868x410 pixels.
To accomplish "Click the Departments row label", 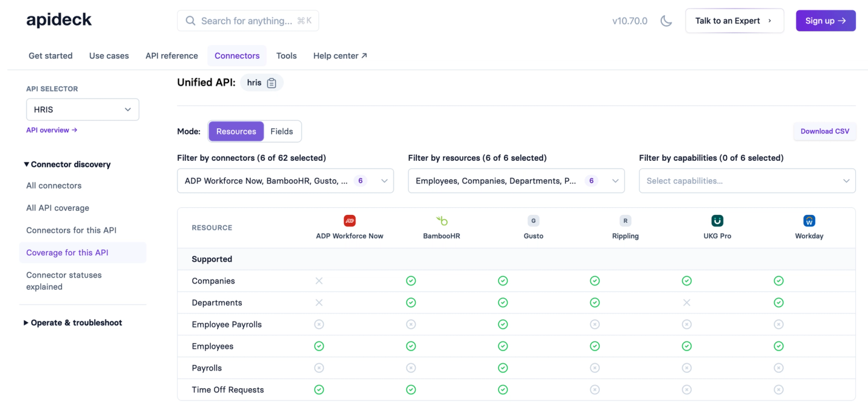I will coord(217,303).
